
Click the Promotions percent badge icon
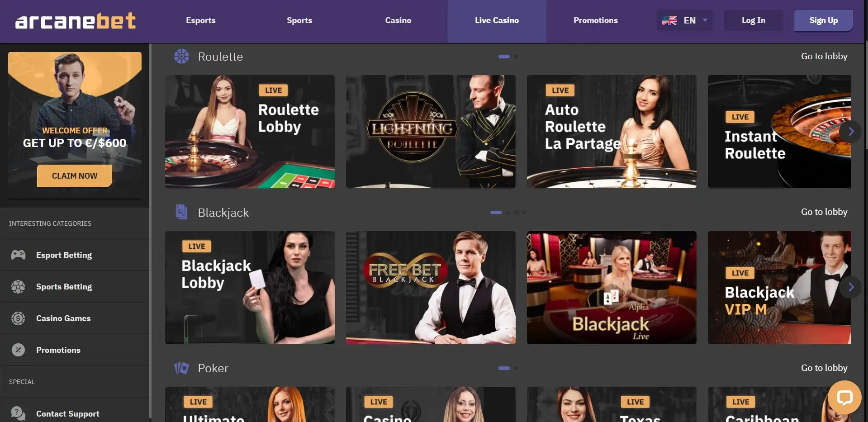pyautogui.click(x=18, y=350)
